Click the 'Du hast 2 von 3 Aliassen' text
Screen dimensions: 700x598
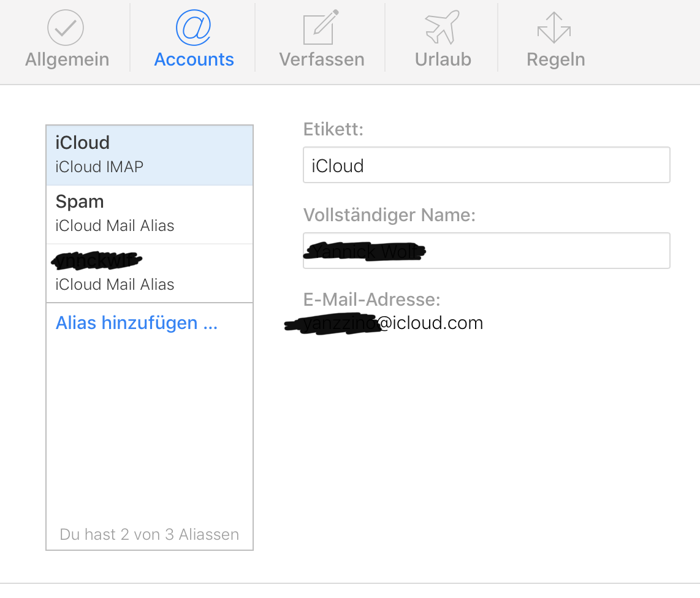click(150, 534)
